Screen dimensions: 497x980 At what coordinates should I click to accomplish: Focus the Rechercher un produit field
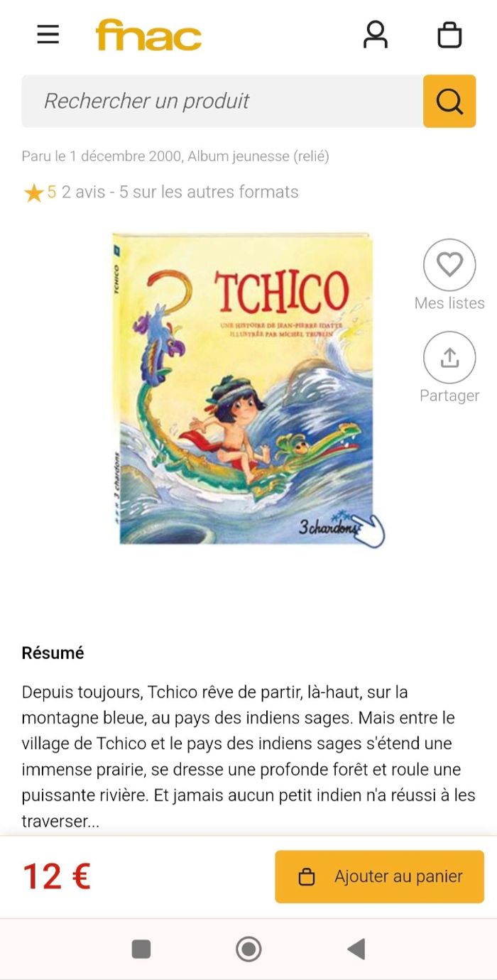222,102
